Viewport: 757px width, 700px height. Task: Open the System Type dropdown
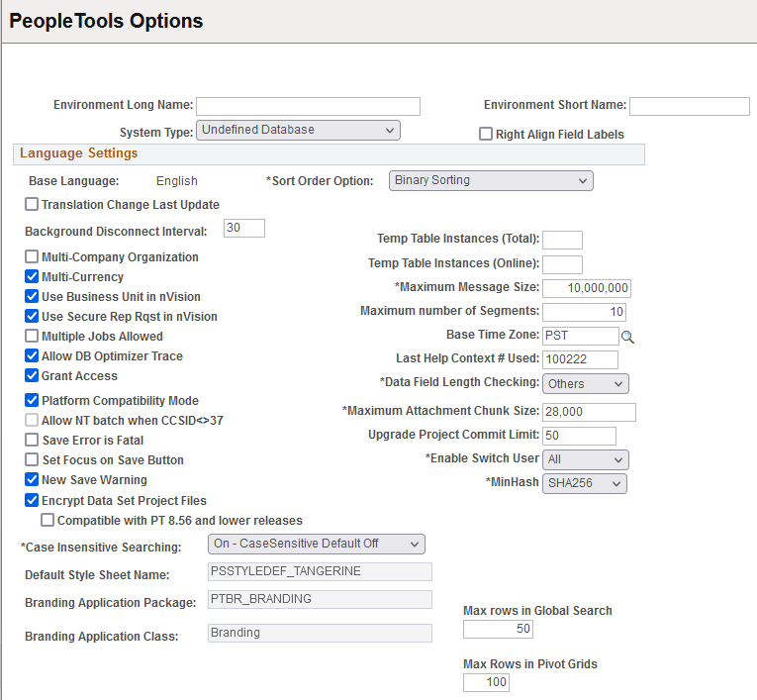pos(298,130)
